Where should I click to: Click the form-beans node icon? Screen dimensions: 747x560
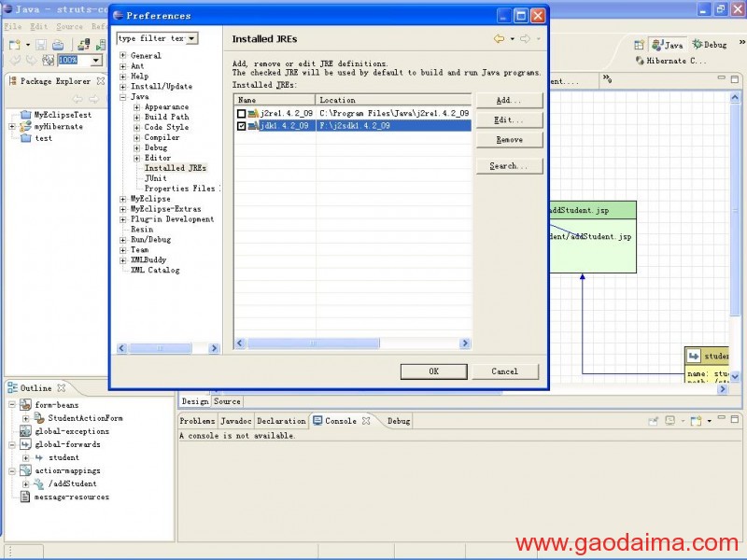(25, 405)
